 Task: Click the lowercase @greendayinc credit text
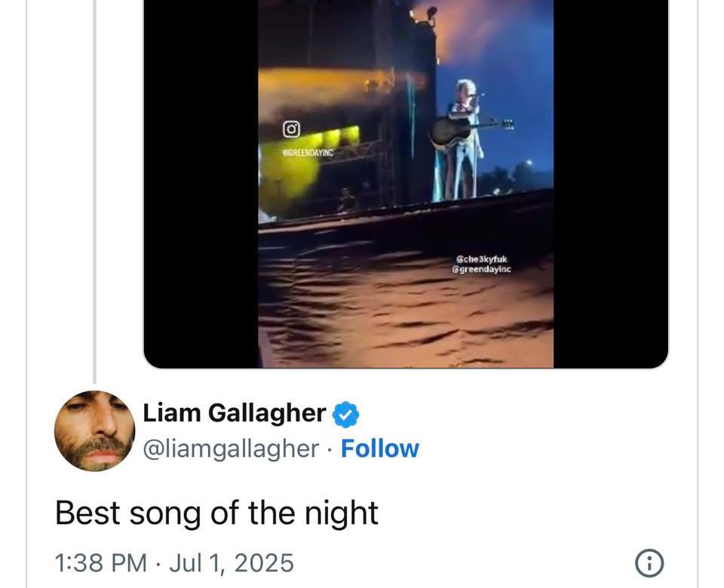pyautogui.click(x=482, y=269)
